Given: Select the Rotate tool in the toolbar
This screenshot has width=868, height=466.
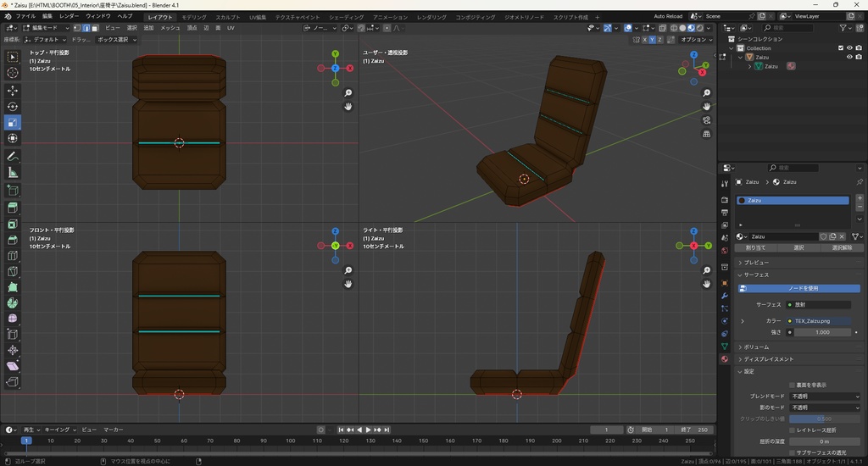Looking at the screenshot, I should (13, 107).
